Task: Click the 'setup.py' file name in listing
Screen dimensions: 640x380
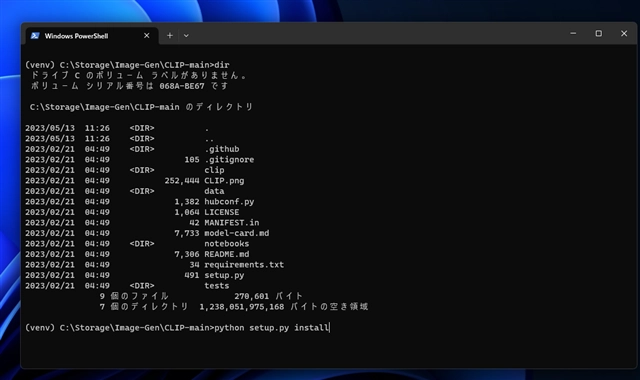Action: click(x=224, y=275)
